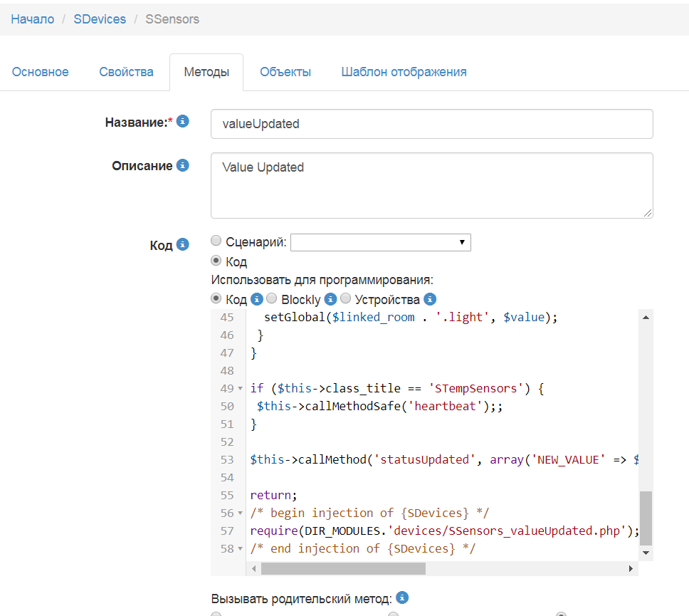Viewport: 689px width, 616px height.
Task: Click info icon next to Название label
Action: pos(183,122)
